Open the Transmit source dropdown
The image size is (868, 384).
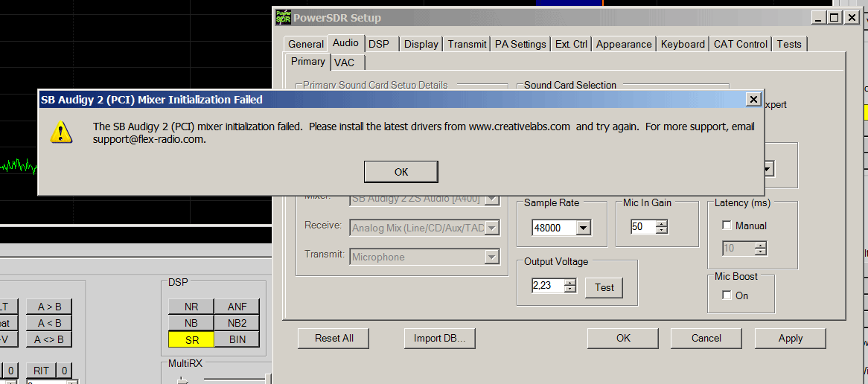click(x=491, y=257)
